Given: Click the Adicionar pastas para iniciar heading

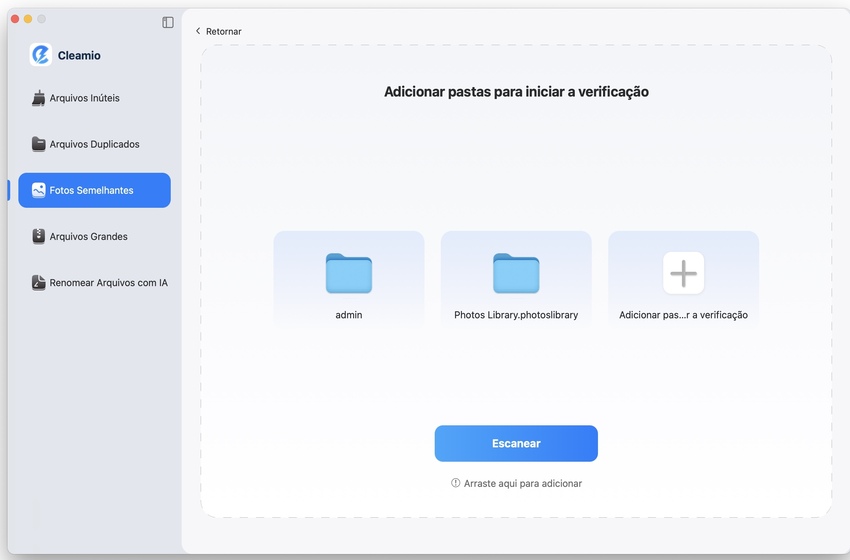Looking at the screenshot, I should 516,92.
